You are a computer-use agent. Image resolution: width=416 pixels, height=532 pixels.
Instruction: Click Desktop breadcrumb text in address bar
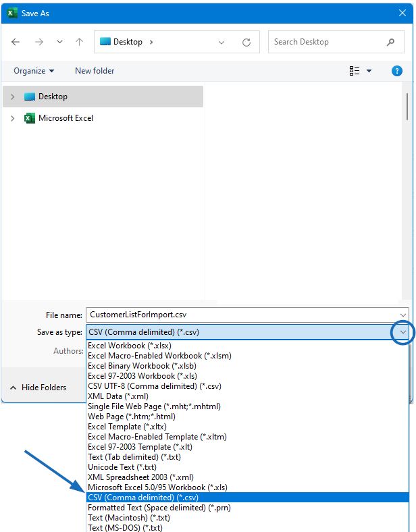point(128,42)
